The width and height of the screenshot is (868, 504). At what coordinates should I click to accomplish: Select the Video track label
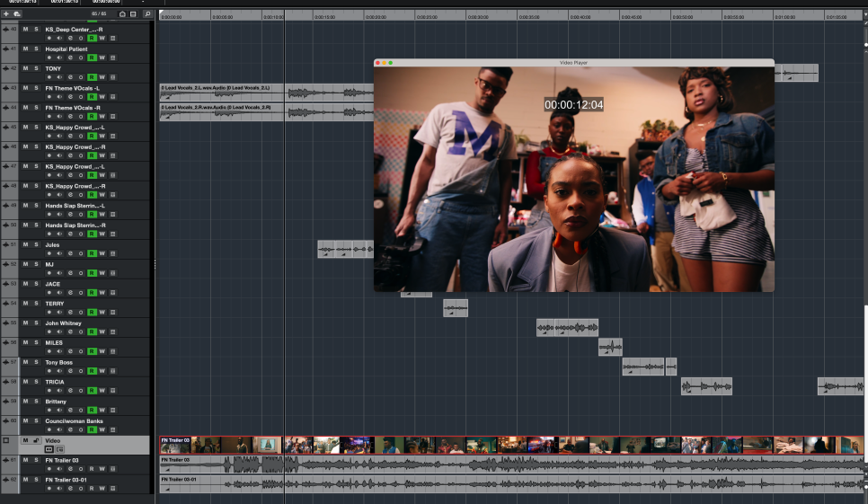pos(53,441)
